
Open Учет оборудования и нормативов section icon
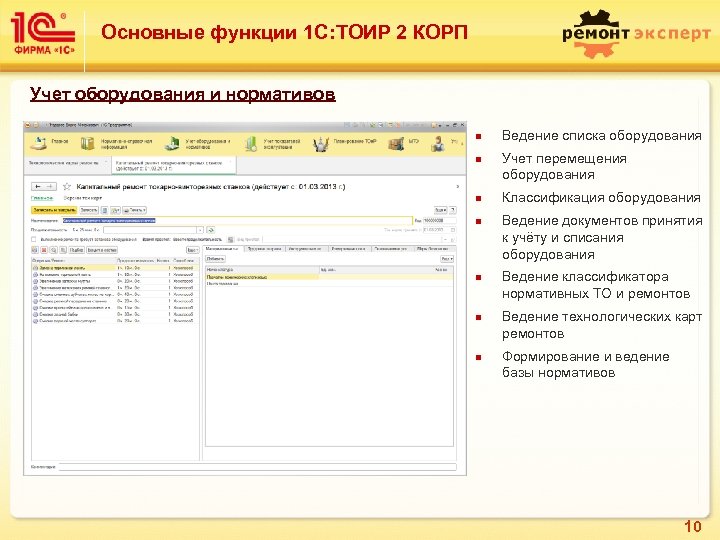tap(172, 144)
